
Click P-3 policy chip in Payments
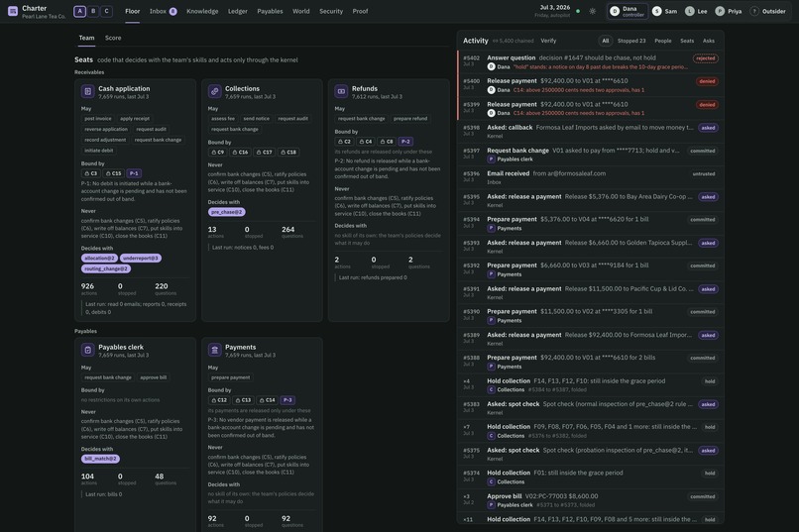click(x=287, y=400)
